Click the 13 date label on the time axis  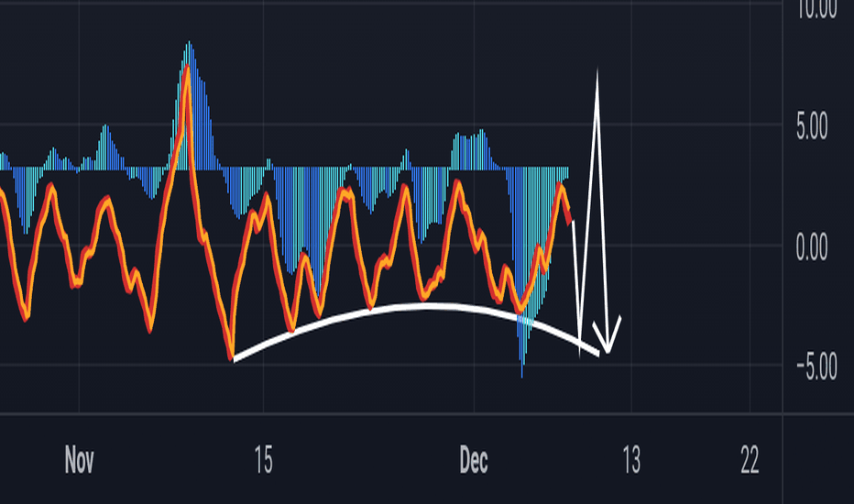click(x=631, y=460)
